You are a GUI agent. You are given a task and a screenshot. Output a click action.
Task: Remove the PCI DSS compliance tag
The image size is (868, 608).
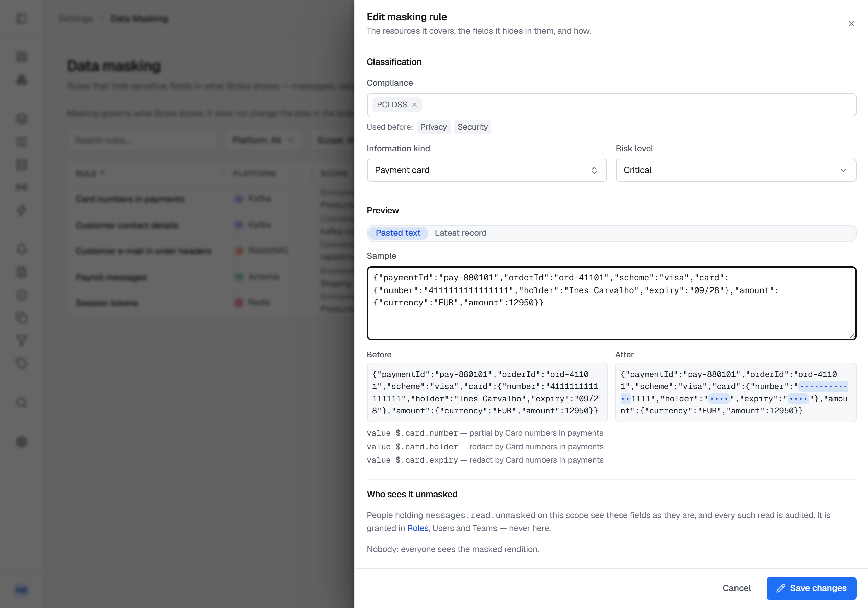(414, 105)
